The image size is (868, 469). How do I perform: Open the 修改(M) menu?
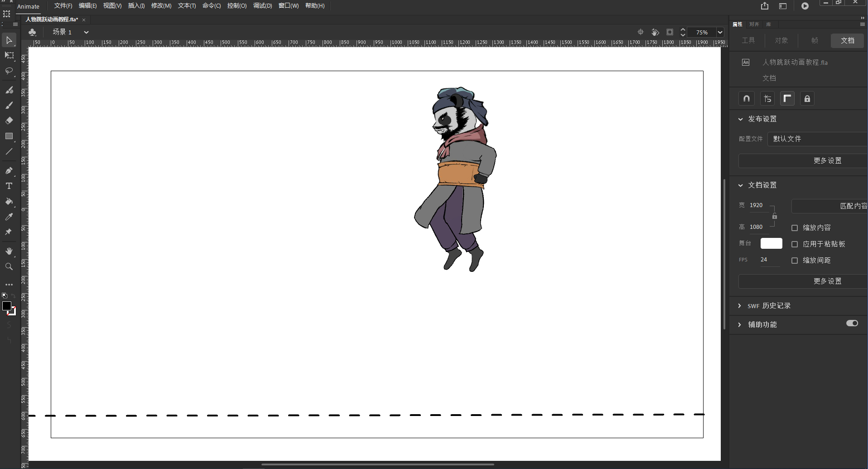[x=161, y=6]
